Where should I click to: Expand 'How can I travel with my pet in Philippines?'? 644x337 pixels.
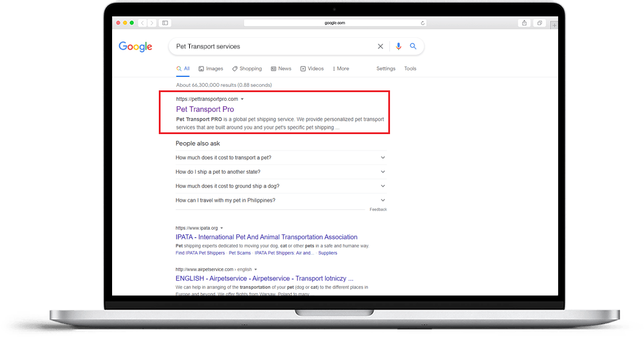click(280, 201)
